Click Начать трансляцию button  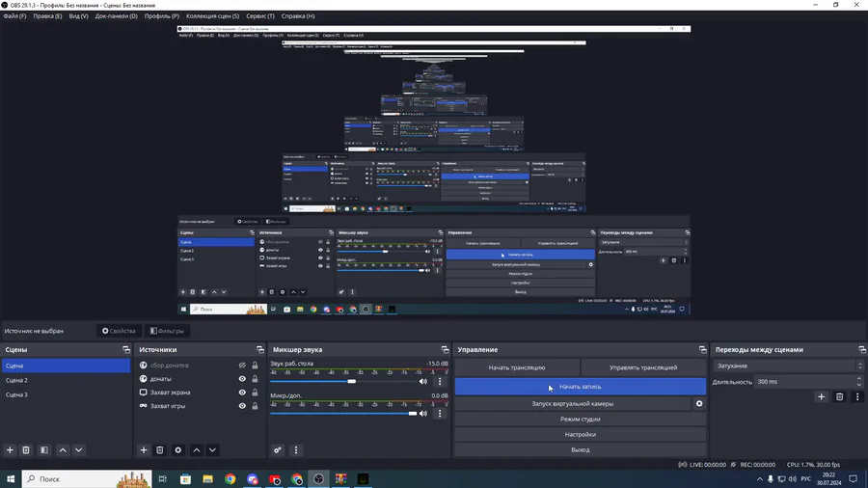[517, 367]
